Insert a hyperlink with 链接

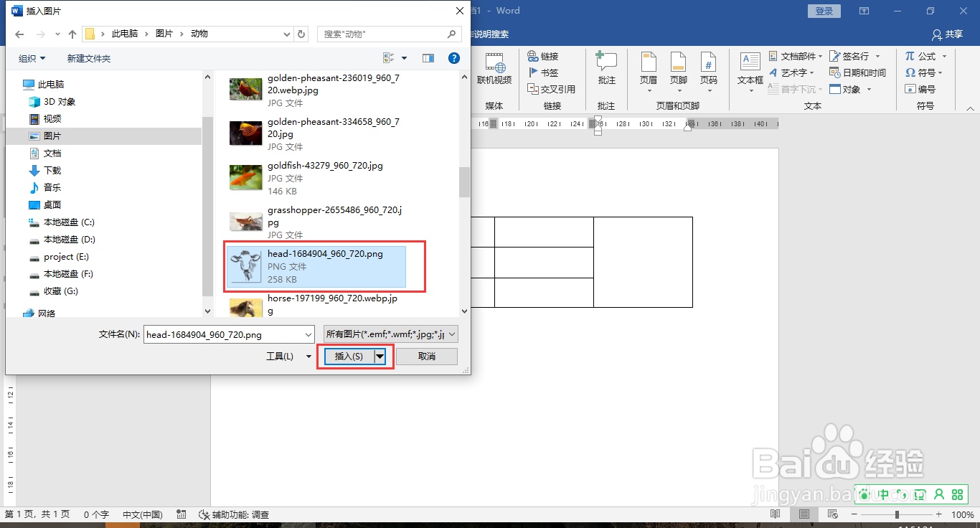542,56
